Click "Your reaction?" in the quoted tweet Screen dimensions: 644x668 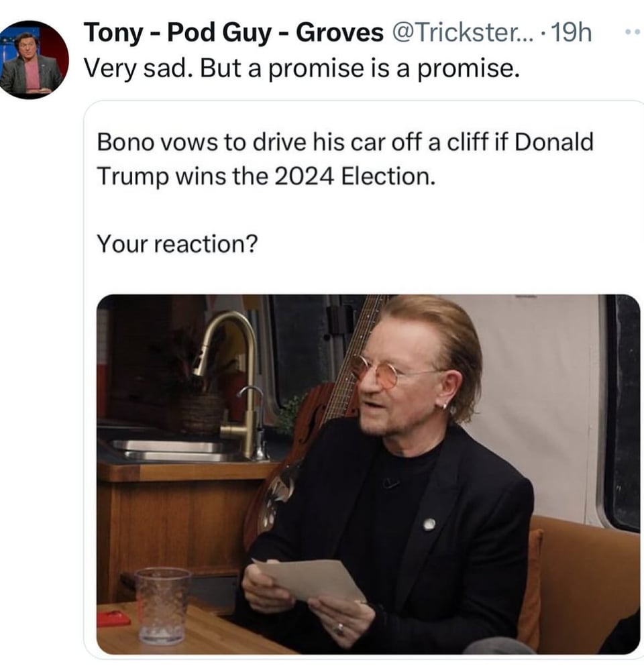[177, 243]
